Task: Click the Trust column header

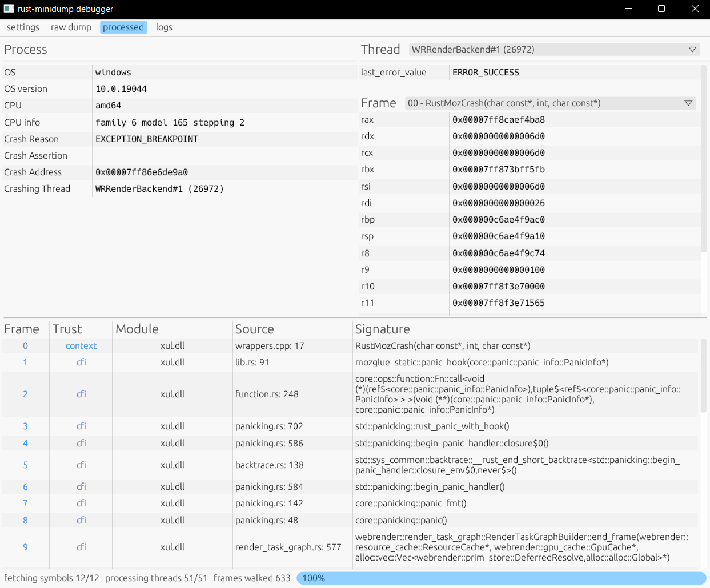Action: [67, 329]
